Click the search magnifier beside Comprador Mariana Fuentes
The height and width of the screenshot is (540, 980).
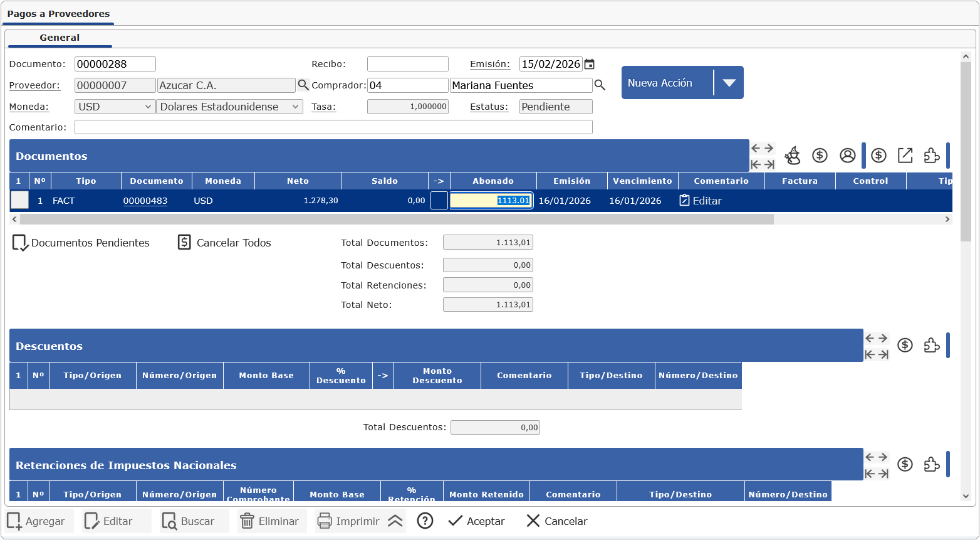[x=600, y=85]
